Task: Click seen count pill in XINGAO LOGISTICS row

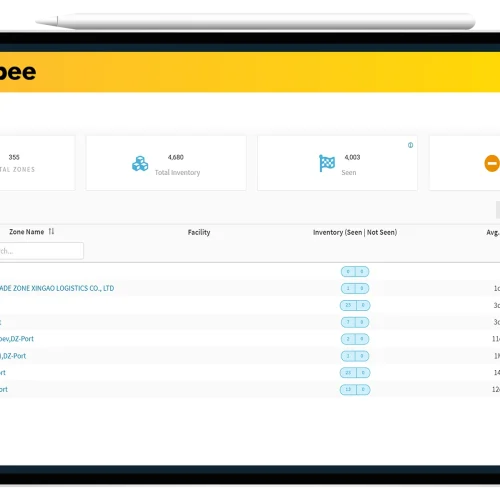Action: point(348,288)
